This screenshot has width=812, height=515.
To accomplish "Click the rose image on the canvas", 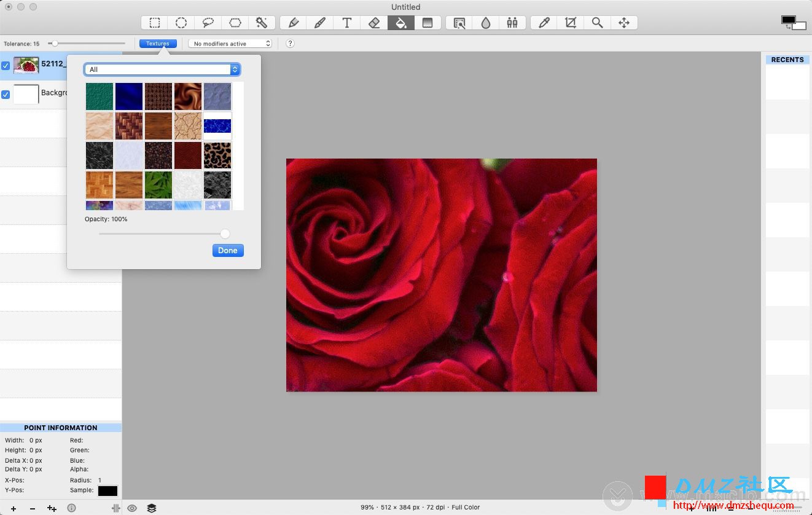I will 442,275.
